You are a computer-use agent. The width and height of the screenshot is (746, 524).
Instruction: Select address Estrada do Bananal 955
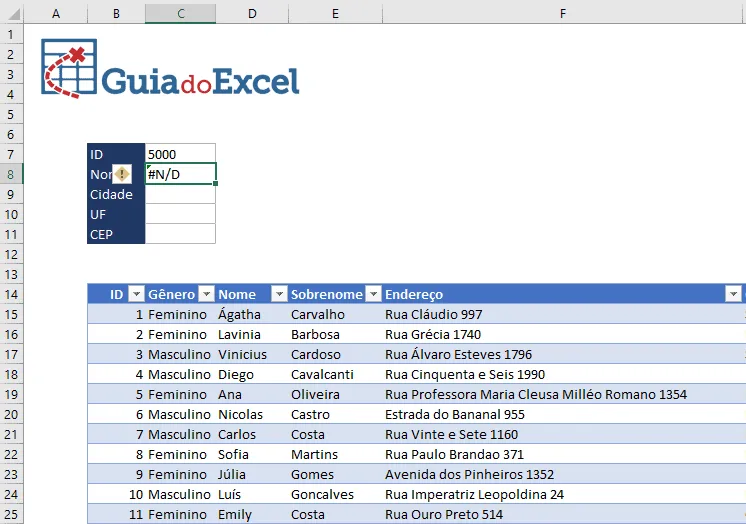pyautogui.click(x=563, y=414)
